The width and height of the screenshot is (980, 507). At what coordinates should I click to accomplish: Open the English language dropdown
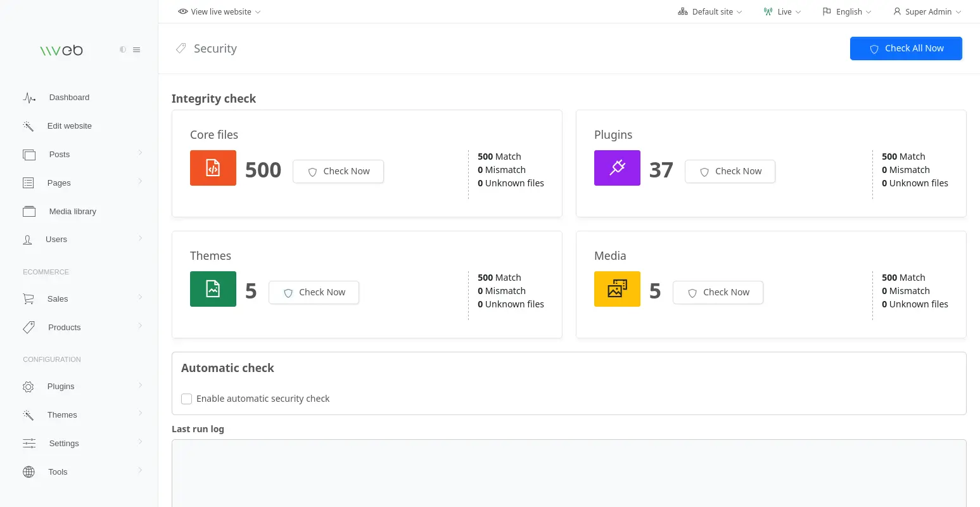[x=846, y=11]
